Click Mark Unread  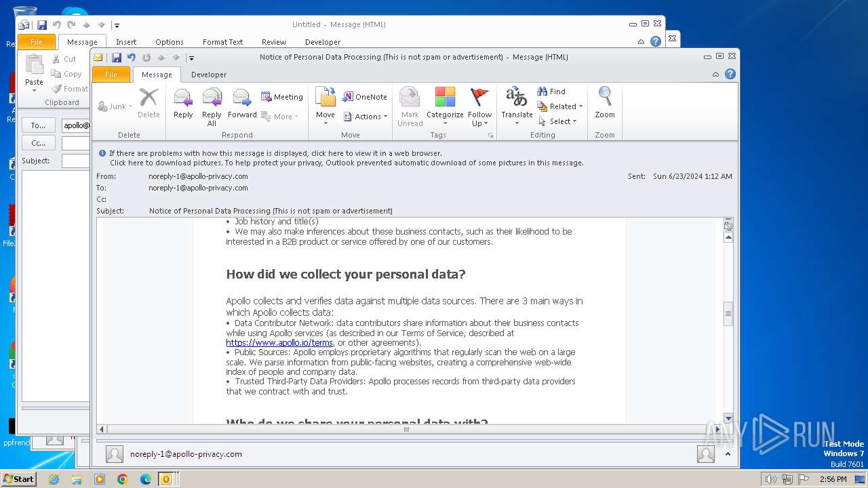(410, 106)
